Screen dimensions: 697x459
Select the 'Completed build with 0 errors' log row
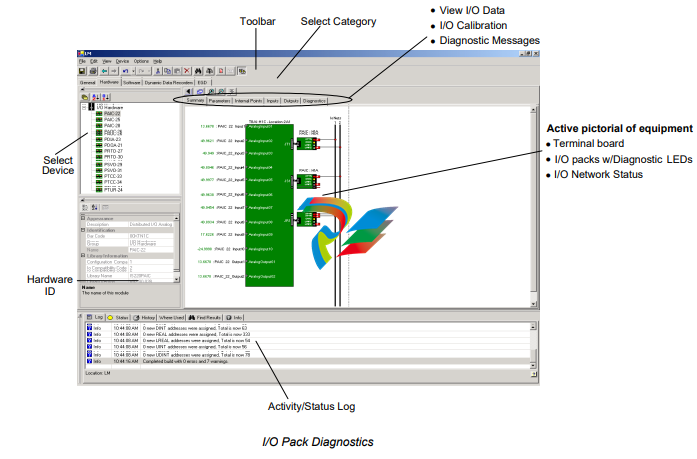click(x=308, y=361)
